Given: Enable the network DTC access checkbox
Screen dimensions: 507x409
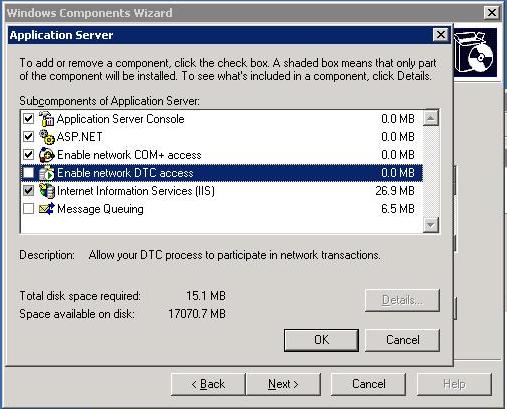Looking at the screenshot, I should [29, 173].
